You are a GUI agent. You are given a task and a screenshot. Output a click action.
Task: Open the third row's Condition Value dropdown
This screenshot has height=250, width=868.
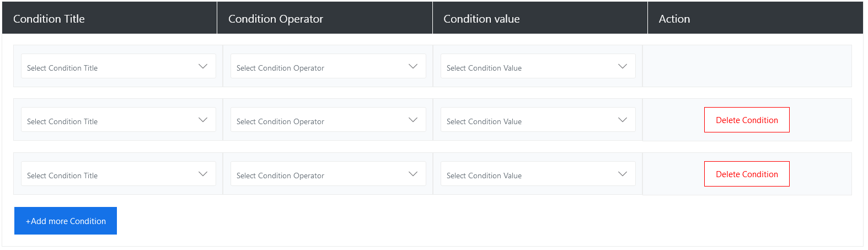(x=529, y=174)
